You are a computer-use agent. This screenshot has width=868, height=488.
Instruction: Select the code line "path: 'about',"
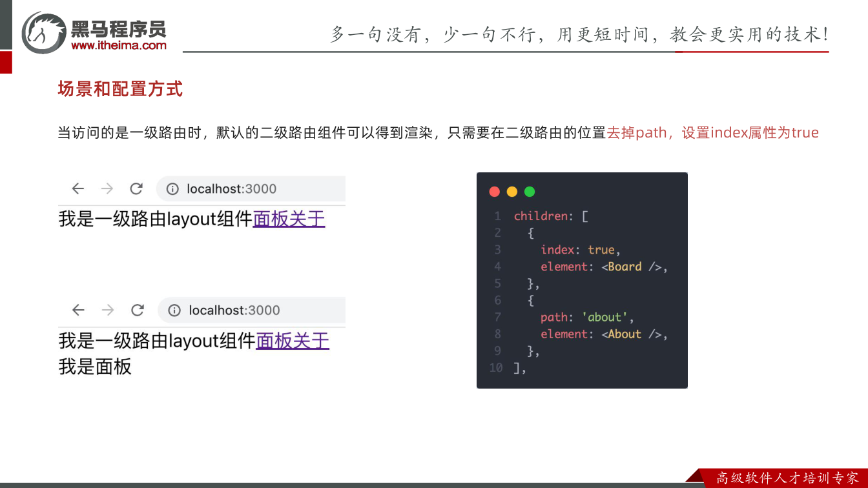click(x=588, y=317)
